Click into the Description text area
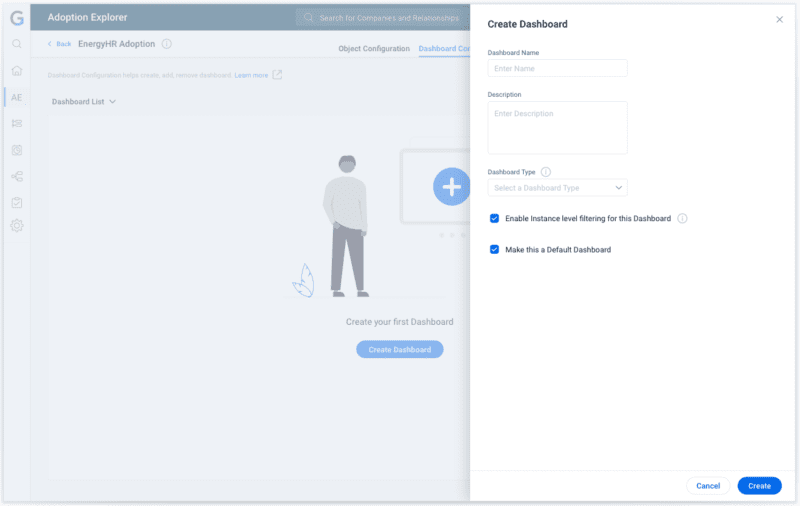800x506 pixels. click(557, 127)
